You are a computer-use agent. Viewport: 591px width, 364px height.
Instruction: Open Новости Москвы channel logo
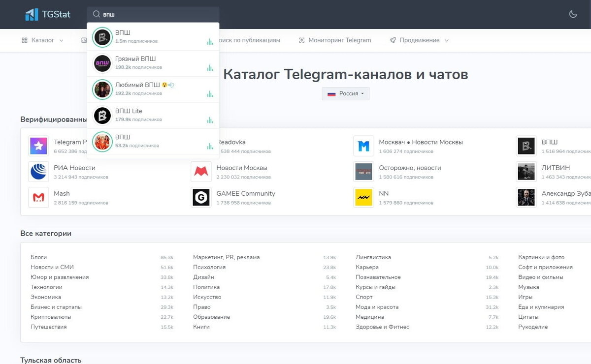coord(201,172)
